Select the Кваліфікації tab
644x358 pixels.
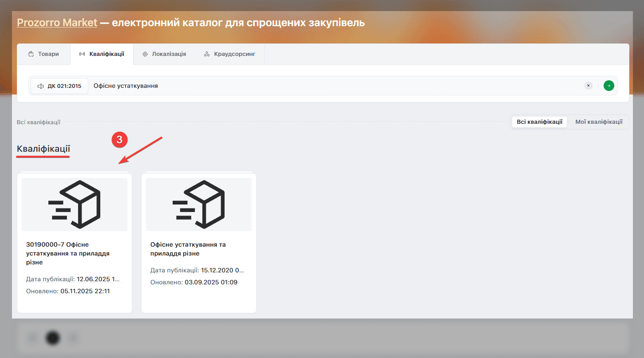(x=102, y=54)
